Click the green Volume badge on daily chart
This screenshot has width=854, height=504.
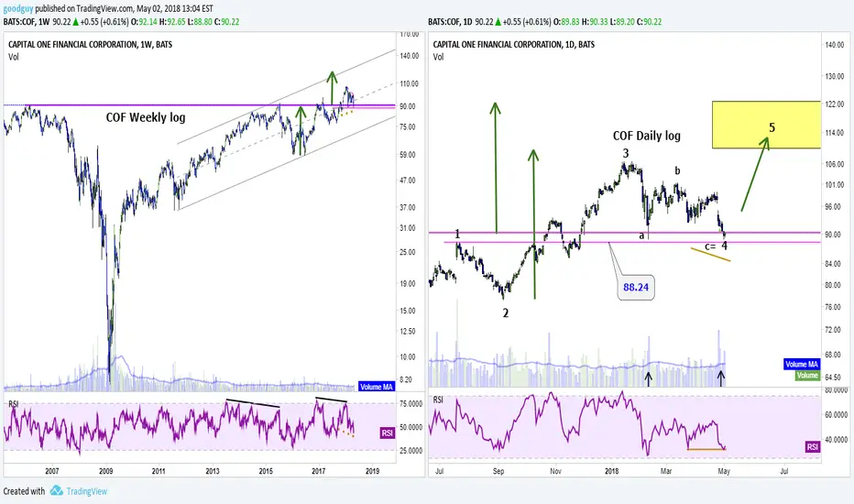807,375
